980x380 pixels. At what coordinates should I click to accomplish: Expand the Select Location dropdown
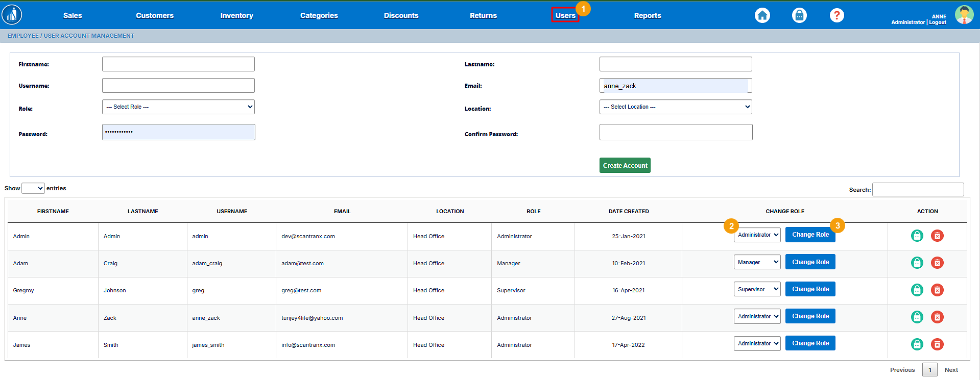(675, 107)
